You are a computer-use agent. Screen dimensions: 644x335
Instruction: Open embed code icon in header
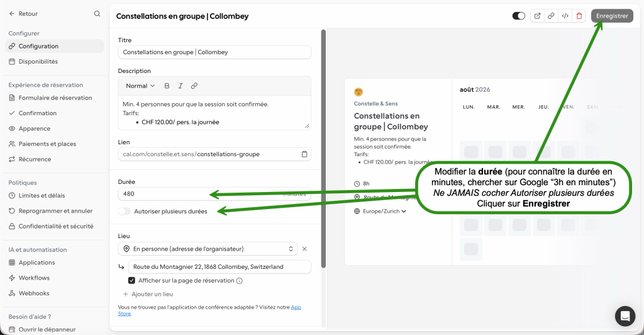click(x=565, y=16)
